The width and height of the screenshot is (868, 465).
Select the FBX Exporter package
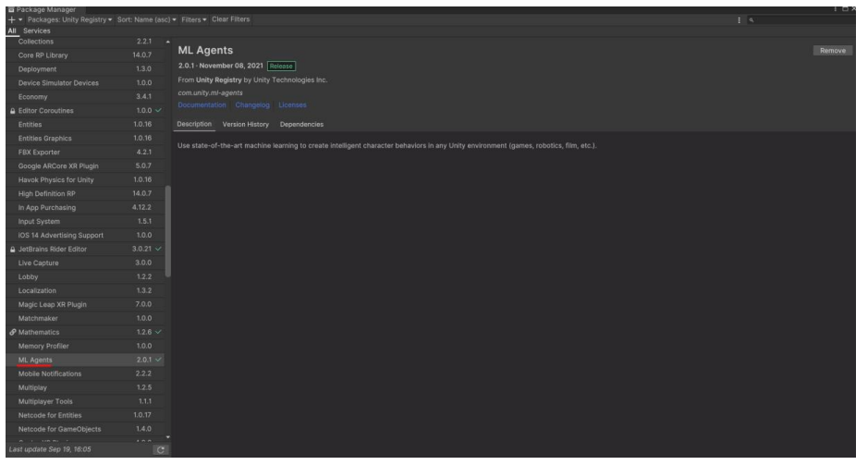[85, 153]
